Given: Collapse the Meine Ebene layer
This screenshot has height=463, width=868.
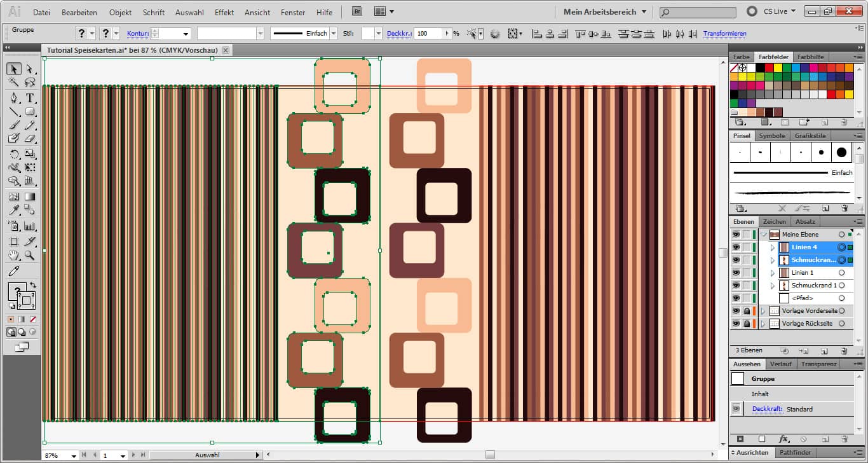Looking at the screenshot, I should click(763, 235).
